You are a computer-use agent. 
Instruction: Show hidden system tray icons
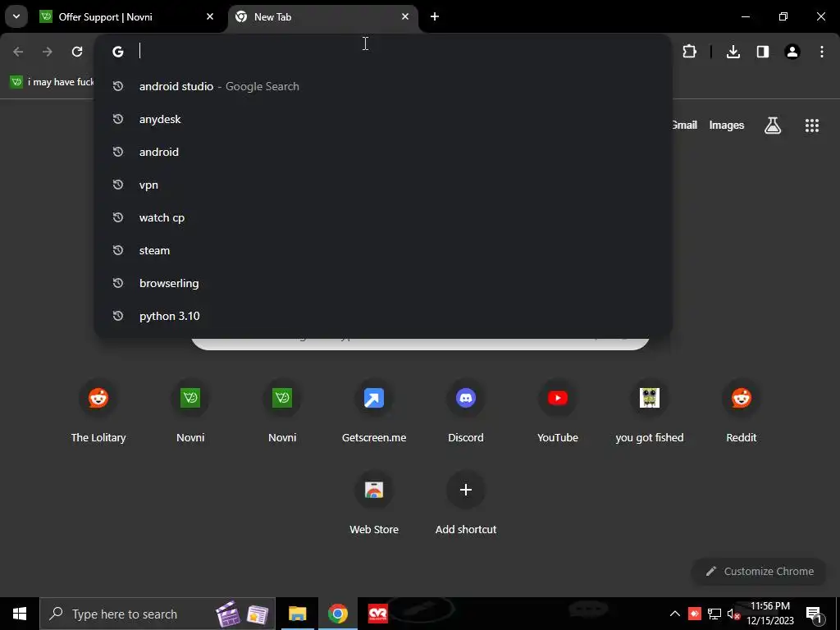click(675, 614)
